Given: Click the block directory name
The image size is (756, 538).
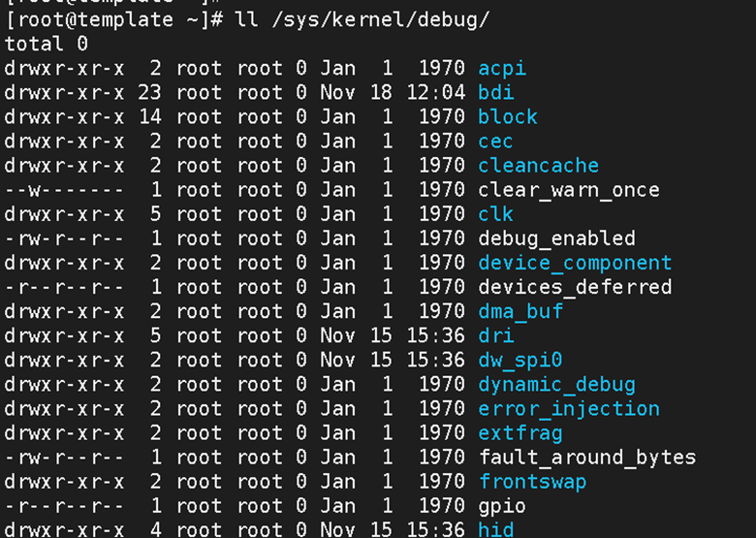Looking at the screenshot, I should pos(508,116).
